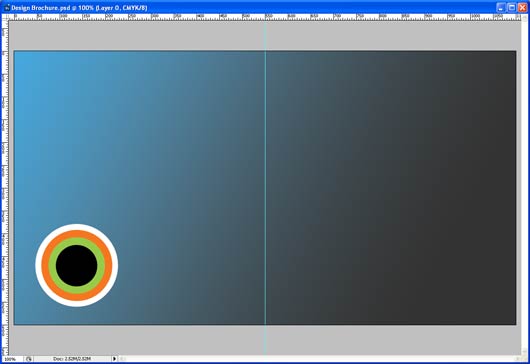Maximize the Design Brochure document window
Screen dimensions: 530x364
[512, 7]
